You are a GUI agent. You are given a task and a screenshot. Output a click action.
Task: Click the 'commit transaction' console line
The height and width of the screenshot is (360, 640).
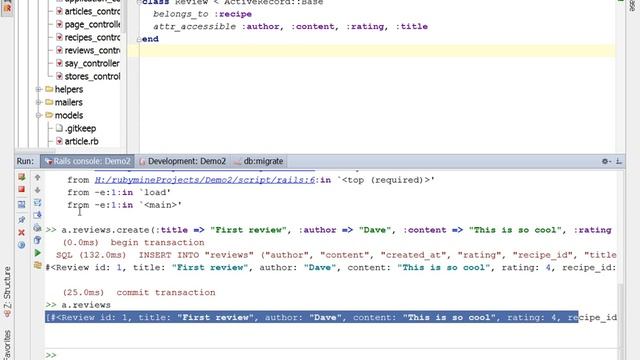tap(139, 292)
